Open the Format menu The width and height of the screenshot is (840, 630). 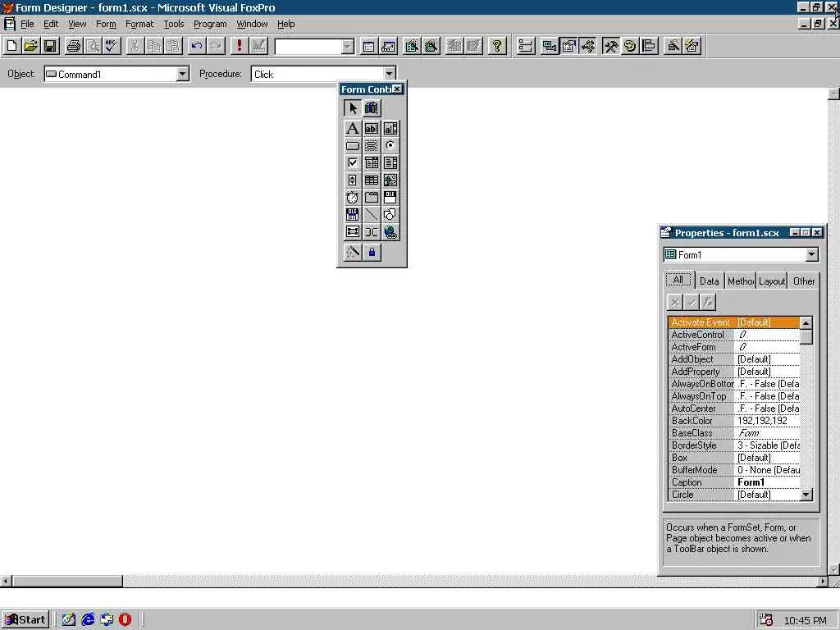[x=139, y=24]
